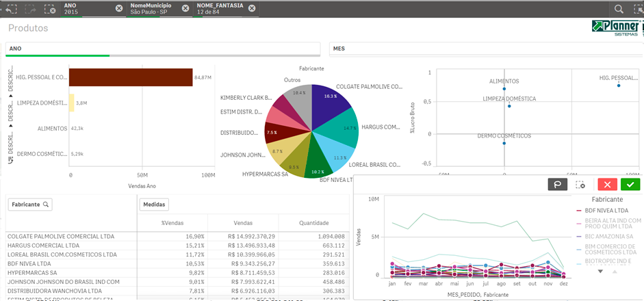Viewport: 644px width, 301px height.
Task: Clear the NomeMunicipio São Paulo selection
Action: tap(185, 9)
